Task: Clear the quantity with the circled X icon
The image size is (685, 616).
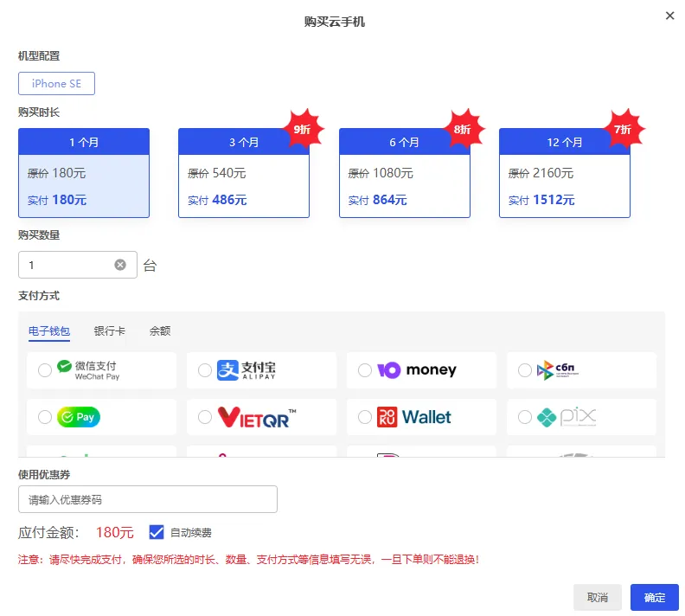Action: coord(120,265)
